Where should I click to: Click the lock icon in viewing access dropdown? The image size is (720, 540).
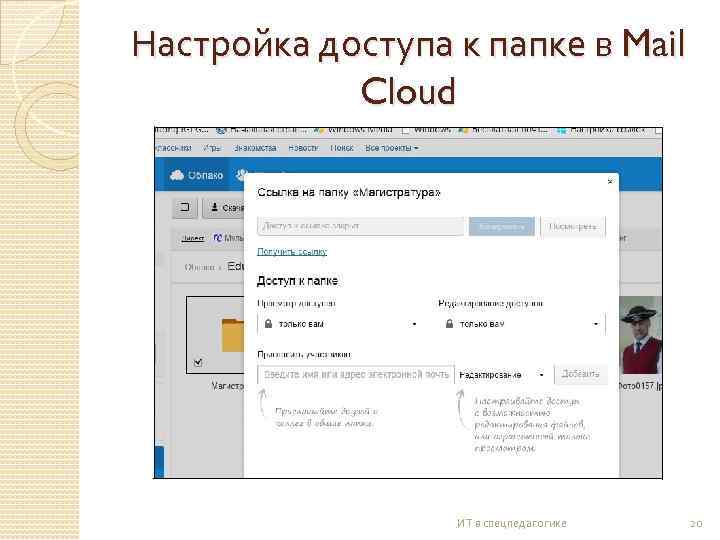coord(269,324)
